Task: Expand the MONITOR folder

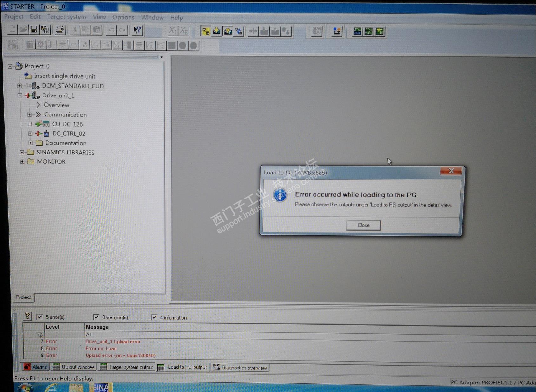Action: pos(22,161)
